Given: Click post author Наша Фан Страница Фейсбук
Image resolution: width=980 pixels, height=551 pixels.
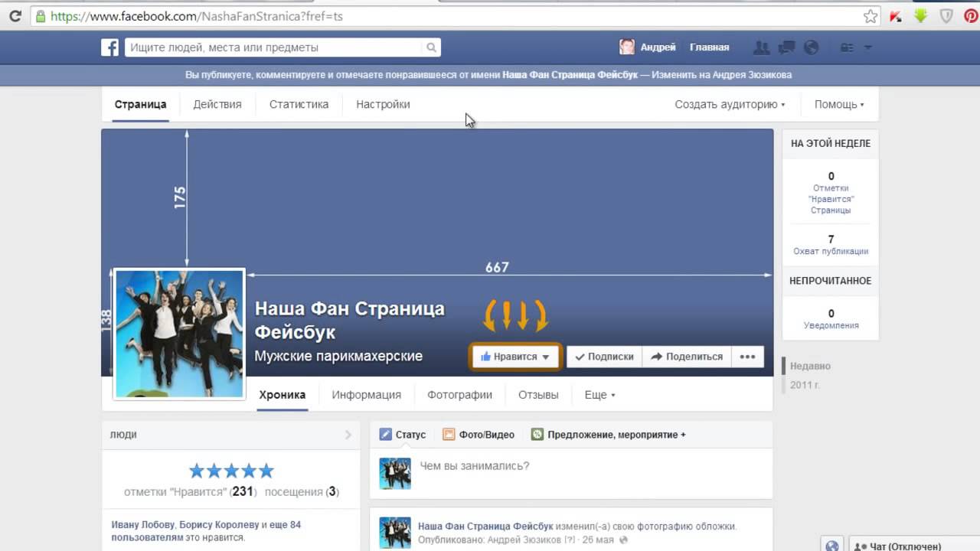Looking at the screenshot, I should [485, 527].
